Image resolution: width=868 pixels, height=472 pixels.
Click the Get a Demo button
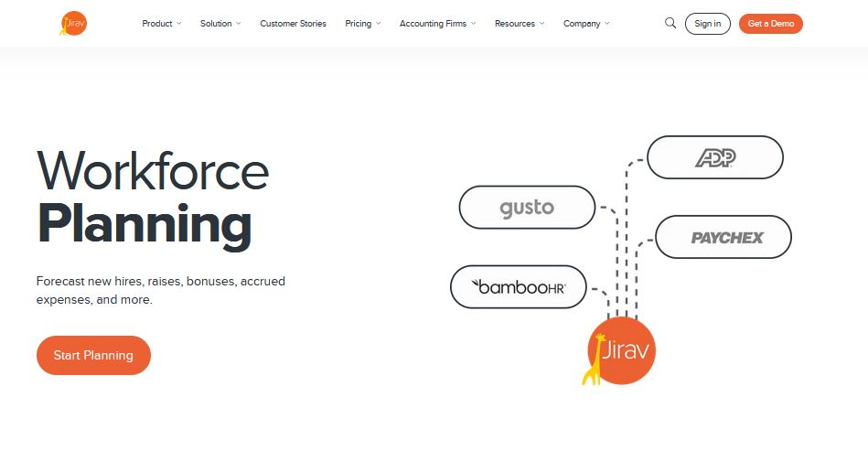[770, 24]
